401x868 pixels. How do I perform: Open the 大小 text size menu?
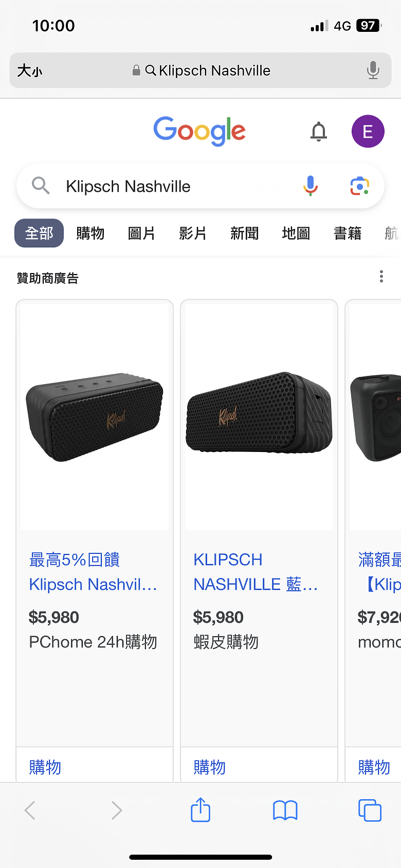[x=30, y=70]
